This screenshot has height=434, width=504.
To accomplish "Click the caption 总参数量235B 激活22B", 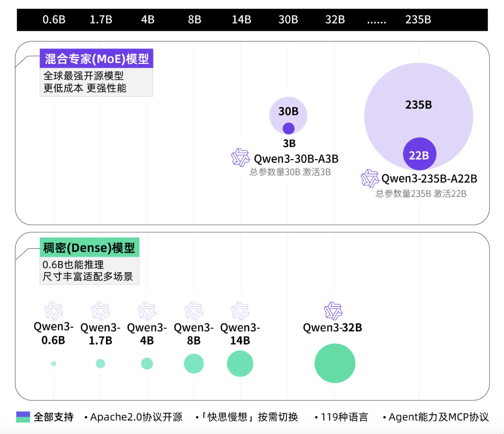I will 421,194.
